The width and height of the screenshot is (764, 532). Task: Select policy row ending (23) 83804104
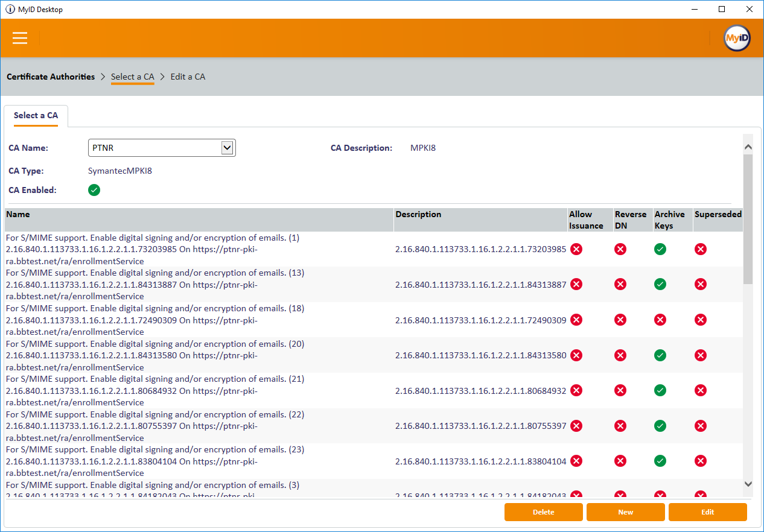[x=374, y=461]
